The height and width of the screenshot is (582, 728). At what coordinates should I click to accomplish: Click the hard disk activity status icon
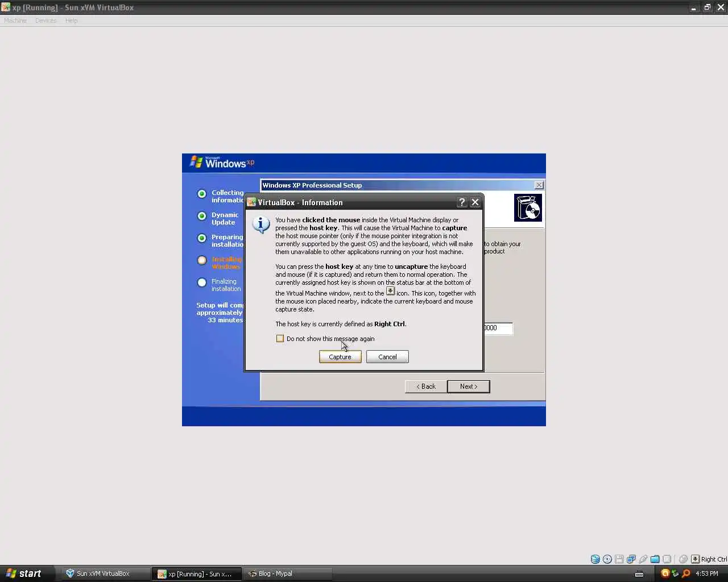tap(595, 559)
